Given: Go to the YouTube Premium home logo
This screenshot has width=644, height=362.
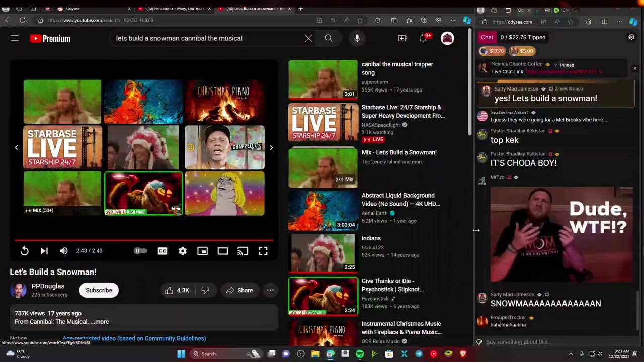Looking at the screenshot, I should [50, 38].
